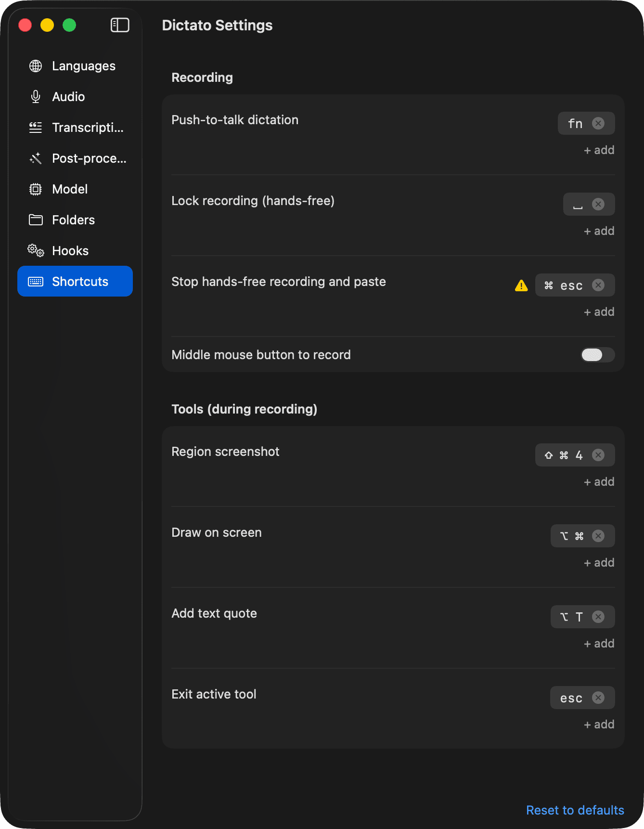Screen dimensions: 644x829
Task: Click the Audio microphone icon
Action: coord(36,97)
